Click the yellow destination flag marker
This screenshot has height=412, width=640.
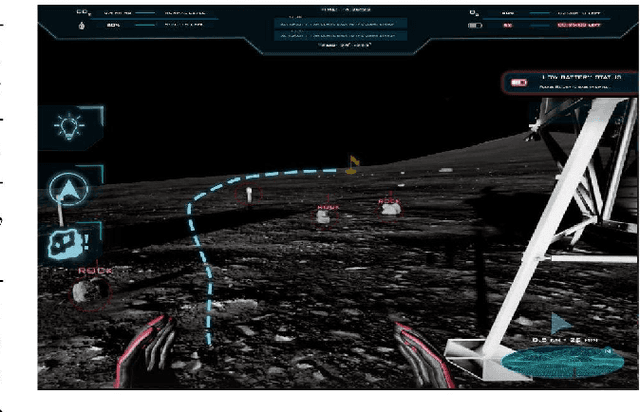tap(351, 162)
